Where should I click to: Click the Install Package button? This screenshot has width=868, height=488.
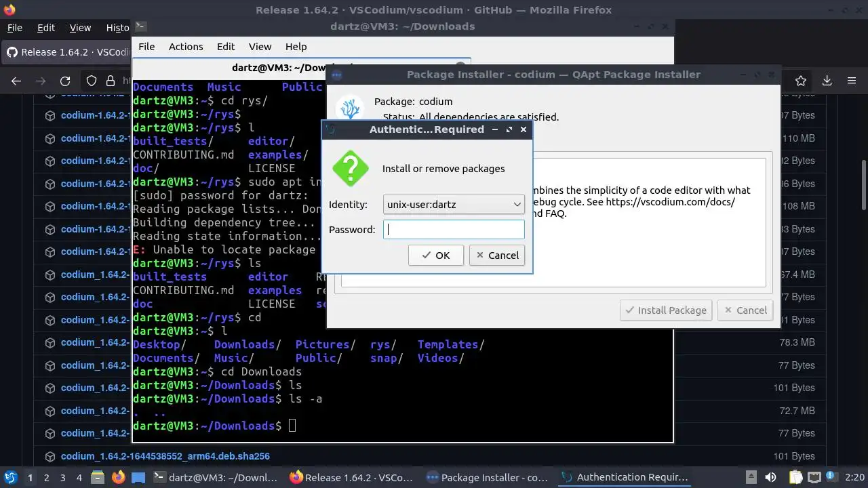click(x=666, y=310)
